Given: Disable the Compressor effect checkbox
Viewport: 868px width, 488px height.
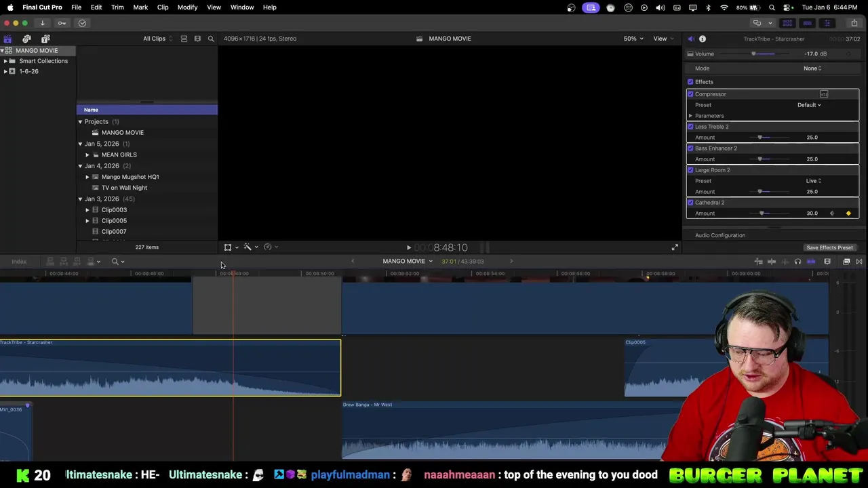Looking at the screenshot, I should 690,94.
